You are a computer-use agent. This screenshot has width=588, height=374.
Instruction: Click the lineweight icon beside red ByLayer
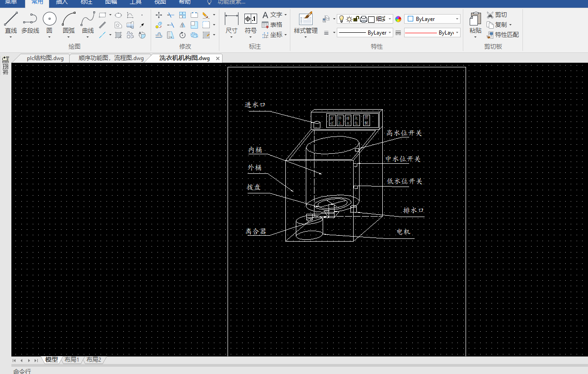(x=398, y=33)
